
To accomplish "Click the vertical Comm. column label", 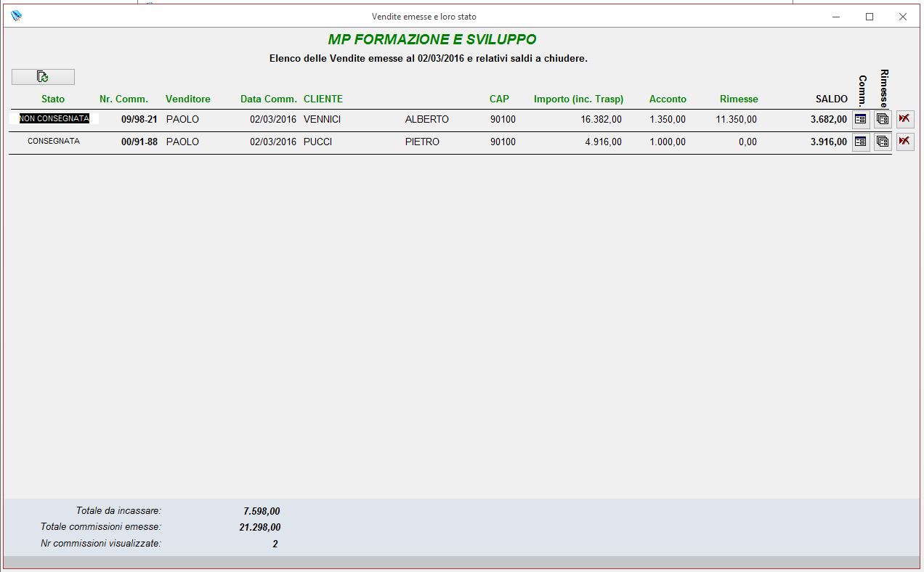I will click(862, 90).
